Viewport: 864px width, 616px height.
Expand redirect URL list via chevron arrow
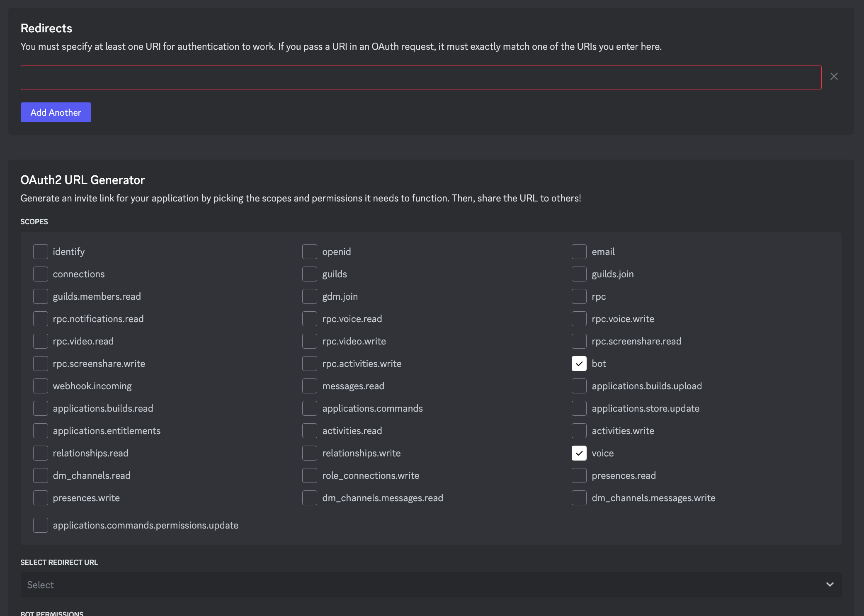830,584
